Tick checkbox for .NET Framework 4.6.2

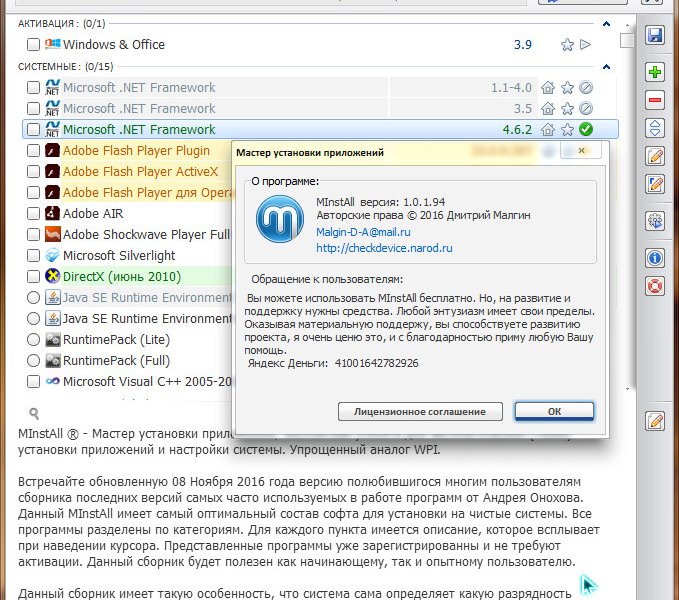(x=33, y=129)
